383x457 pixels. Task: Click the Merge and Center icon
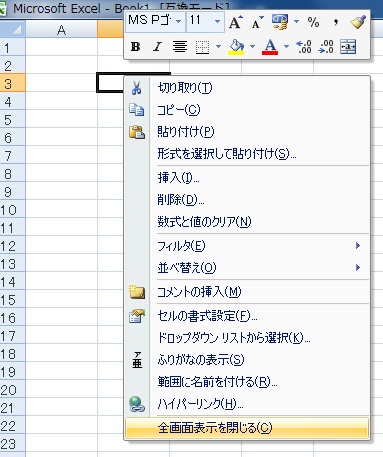348,47
